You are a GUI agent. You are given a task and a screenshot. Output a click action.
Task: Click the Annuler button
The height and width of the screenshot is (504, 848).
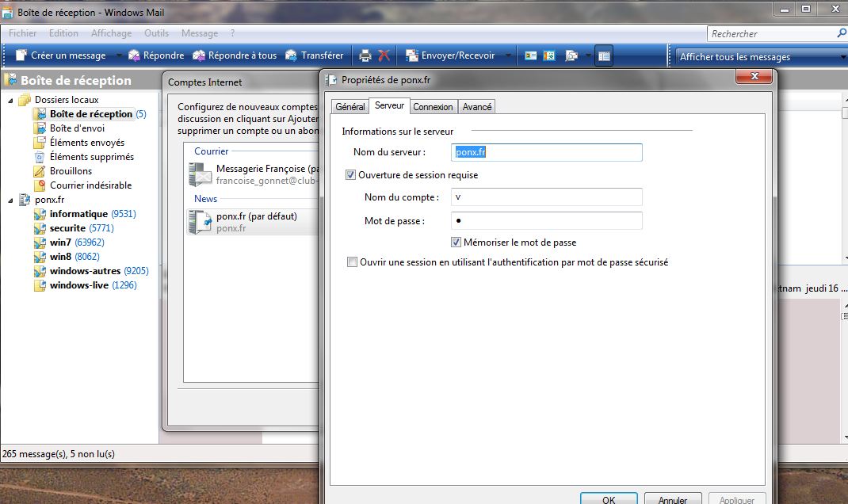(673, 498)
